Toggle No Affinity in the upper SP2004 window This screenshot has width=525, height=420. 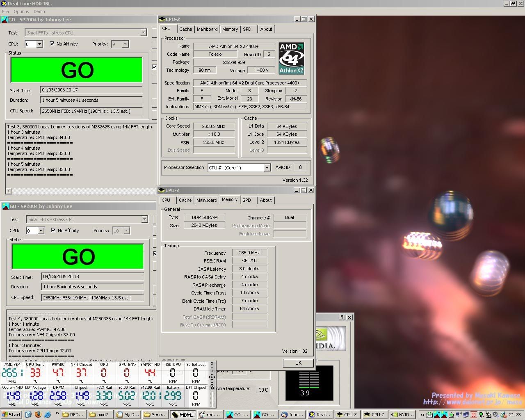(x=52, y=43)
